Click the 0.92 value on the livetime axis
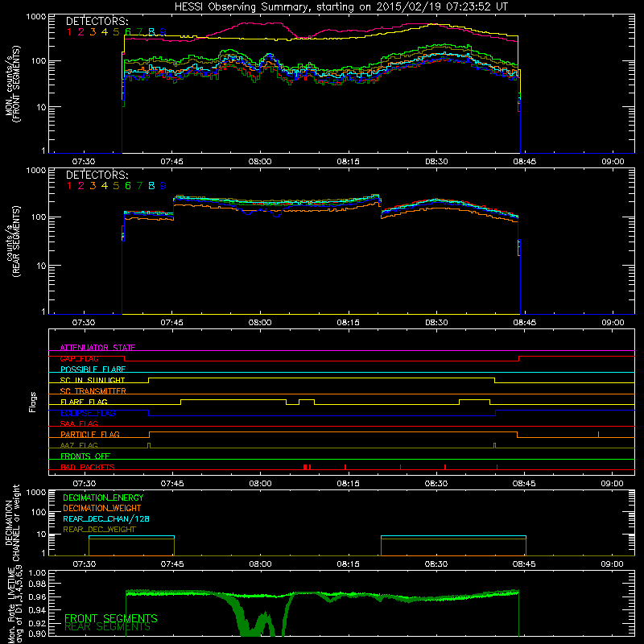The image size is (644, 644). tap(37, 622)
